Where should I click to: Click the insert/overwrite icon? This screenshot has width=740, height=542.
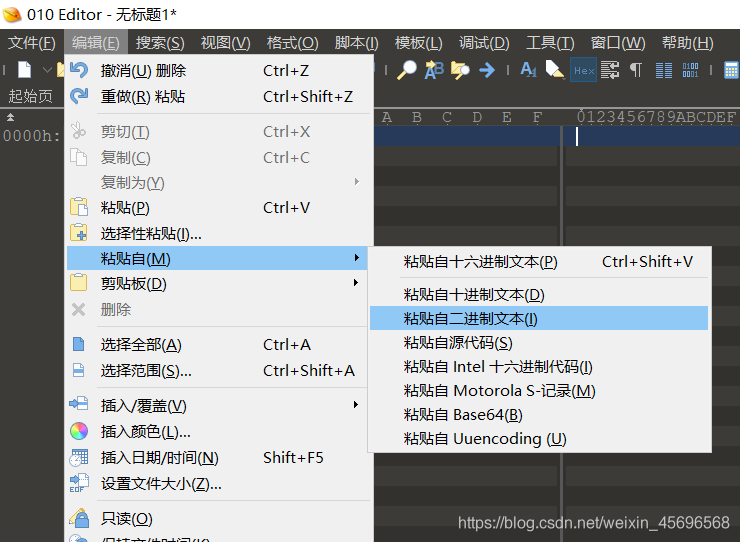point(79,404)
